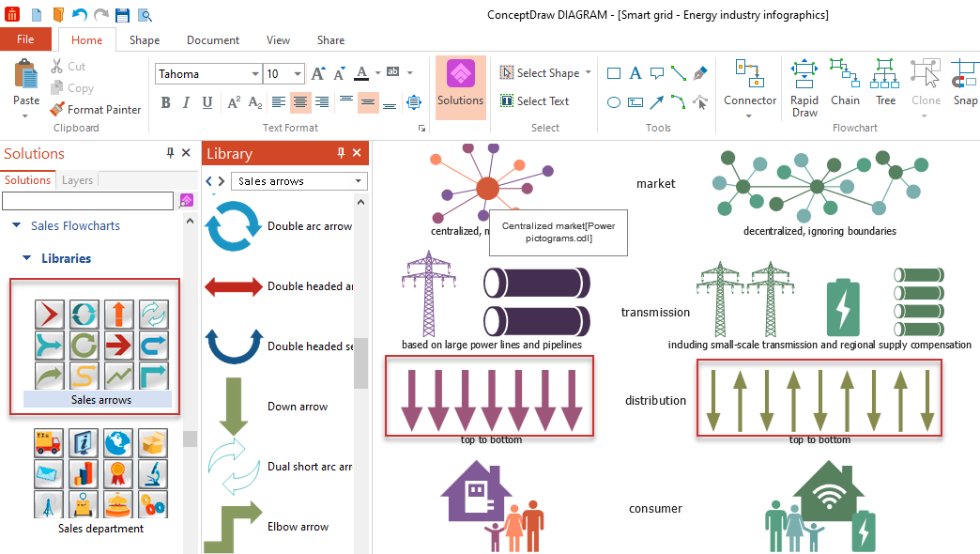Click the Select Text button
980x554 pixels.
click(535, 100)
